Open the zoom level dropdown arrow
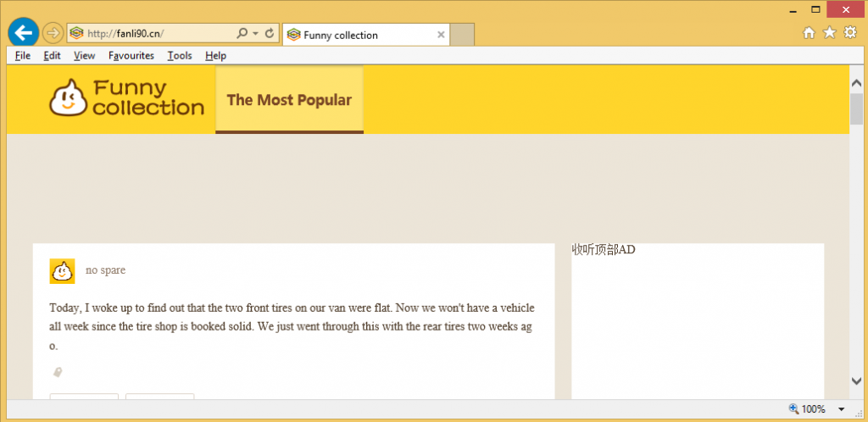Screen dimensions: 868x422 pos(841,409)
